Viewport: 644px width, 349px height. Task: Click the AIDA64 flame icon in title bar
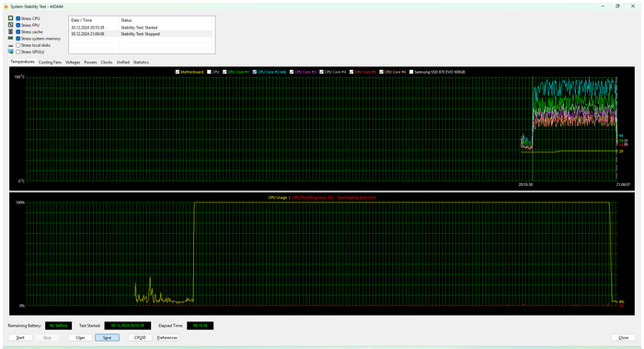[6, 6]
